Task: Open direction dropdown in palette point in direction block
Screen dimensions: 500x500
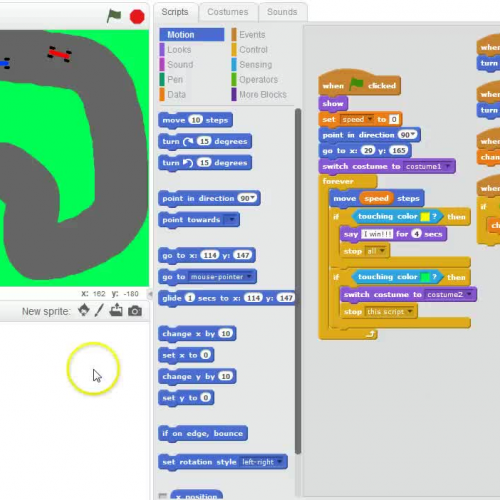Action: tap(252, 198)
